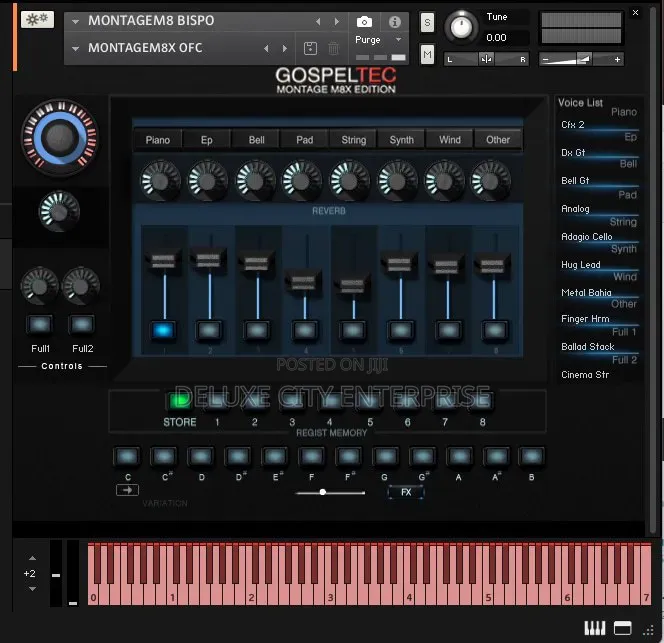The height and width of the screenshot is (643, 664).
Task: Click the window layout icon at bottom right
Action: coord(622,628)
